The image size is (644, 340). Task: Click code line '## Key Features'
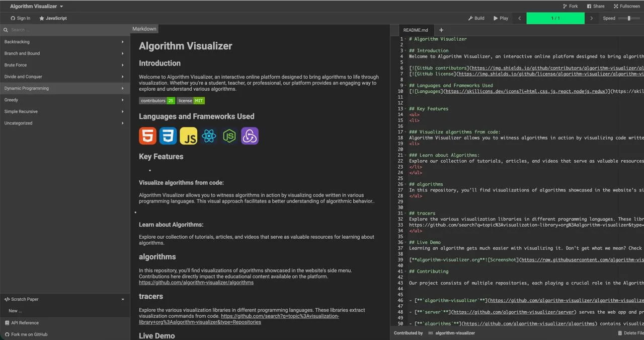[429, 108]
